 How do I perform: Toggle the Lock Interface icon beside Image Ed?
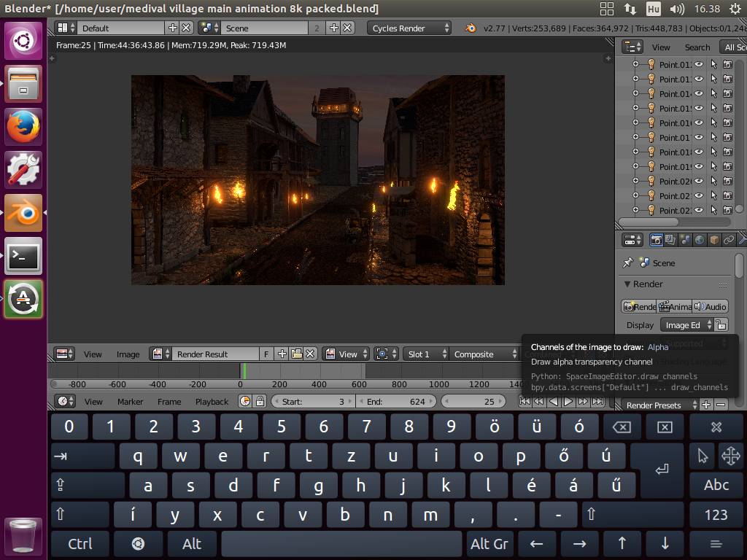pyautogui.click(x=721, y=325)
